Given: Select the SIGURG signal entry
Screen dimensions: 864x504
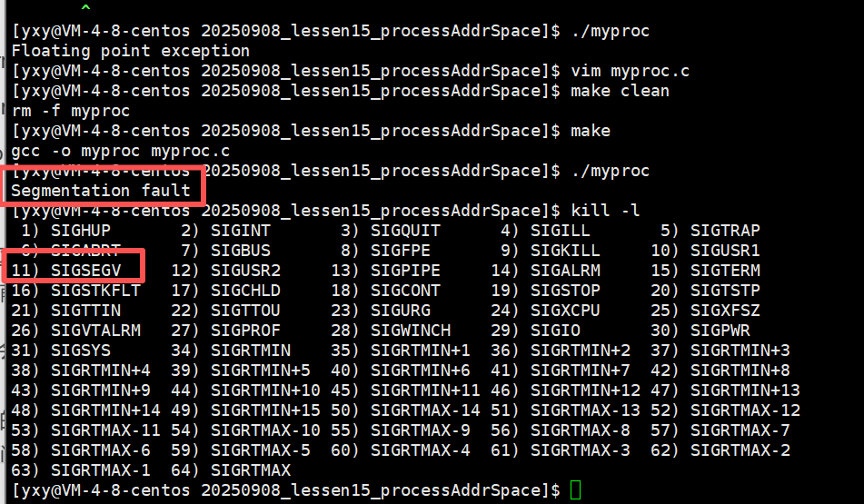Looking at the screenshot, I should tap(380, 310).
